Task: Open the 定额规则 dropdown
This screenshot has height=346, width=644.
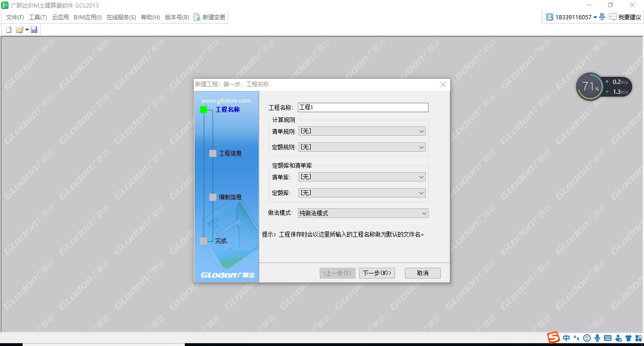Action: [x=362, y=148]
